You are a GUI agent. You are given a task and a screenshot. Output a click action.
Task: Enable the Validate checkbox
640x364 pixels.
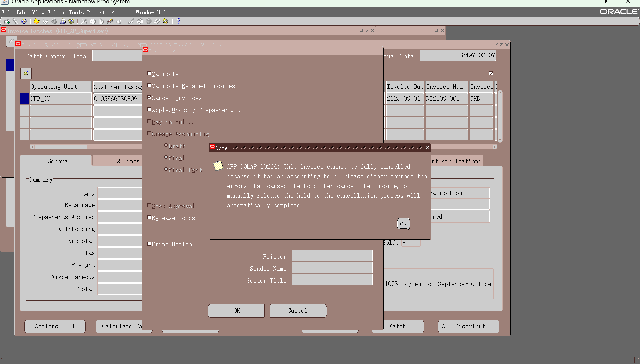pyautogui.click(x=149, y=74)
